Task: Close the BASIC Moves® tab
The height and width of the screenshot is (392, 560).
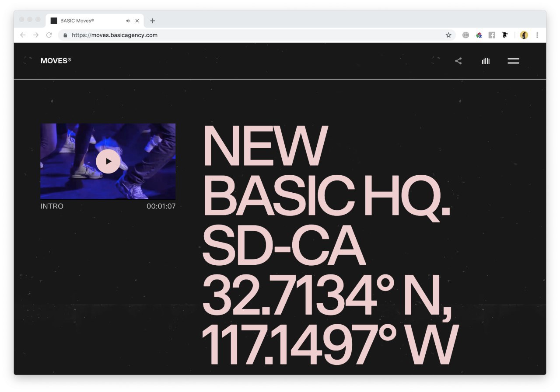Action: click(137, 21)
